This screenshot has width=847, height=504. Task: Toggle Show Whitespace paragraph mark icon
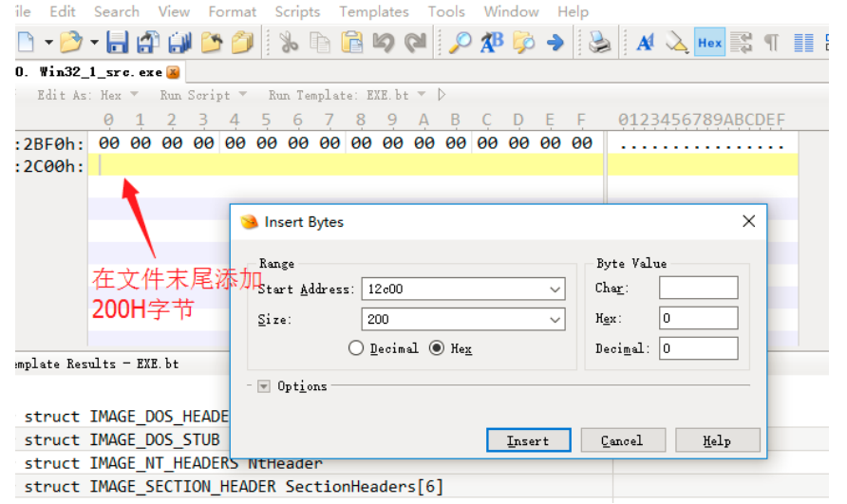772,42
